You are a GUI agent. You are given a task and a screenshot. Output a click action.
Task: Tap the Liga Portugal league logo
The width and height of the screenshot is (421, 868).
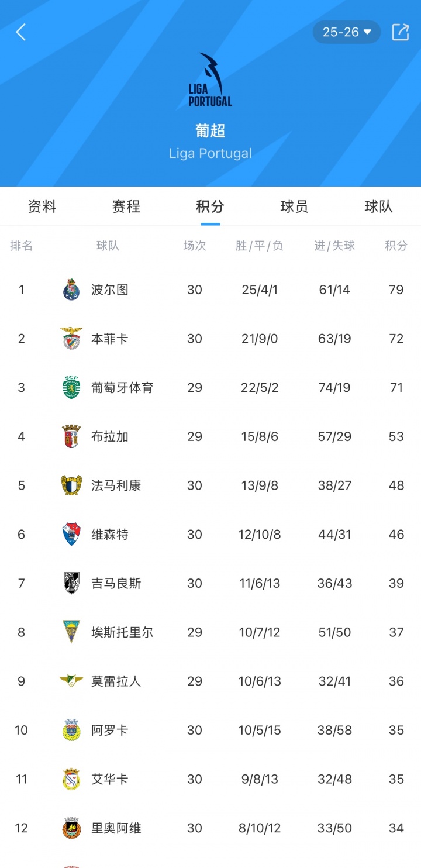click(x=210, y=80)
